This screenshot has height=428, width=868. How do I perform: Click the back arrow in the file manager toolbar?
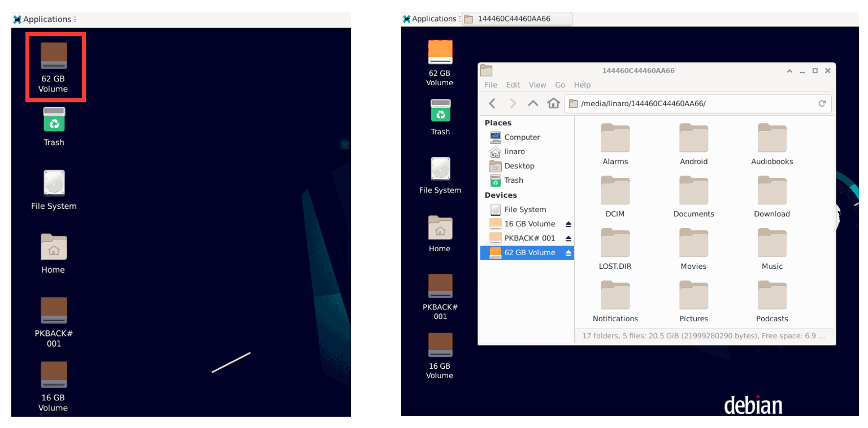point(492,103)
